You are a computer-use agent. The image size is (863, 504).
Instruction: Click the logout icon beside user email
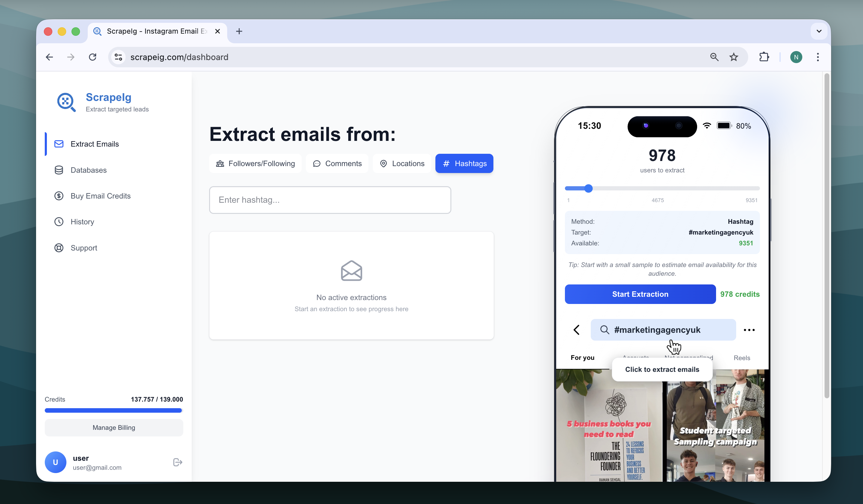[177, 462]
